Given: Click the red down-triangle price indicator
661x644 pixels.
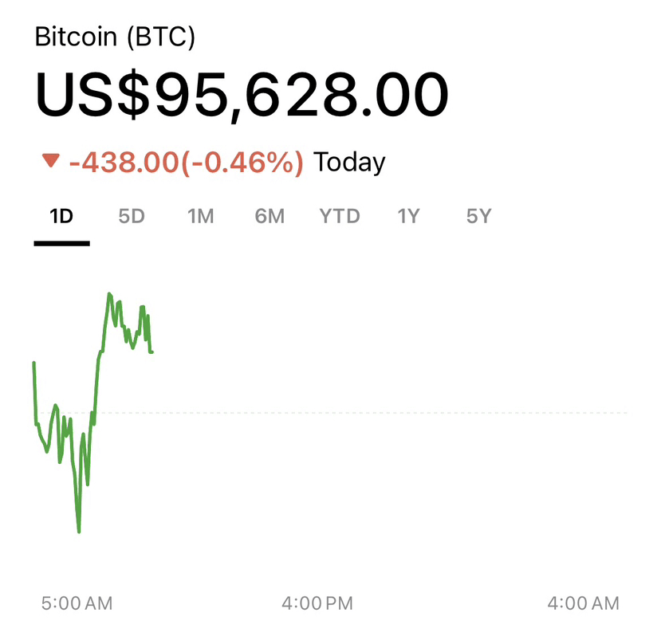Looking at the screenshot, I should click(51, 162).
